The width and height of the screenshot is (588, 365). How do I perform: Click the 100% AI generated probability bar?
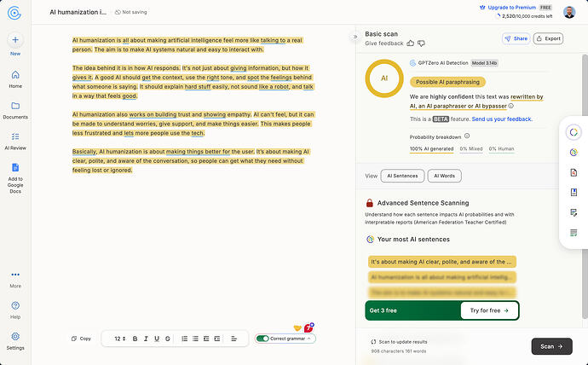click(x=431, y=149)
